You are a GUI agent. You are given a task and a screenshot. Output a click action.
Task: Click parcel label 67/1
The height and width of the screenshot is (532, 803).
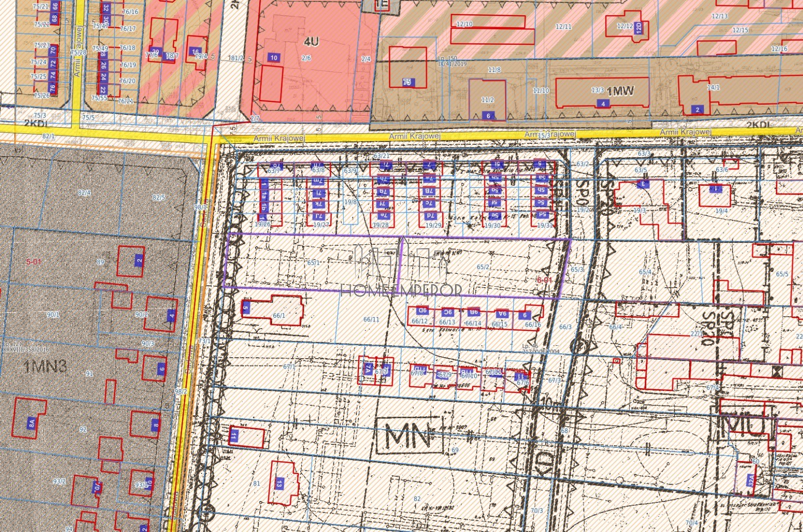289,366
